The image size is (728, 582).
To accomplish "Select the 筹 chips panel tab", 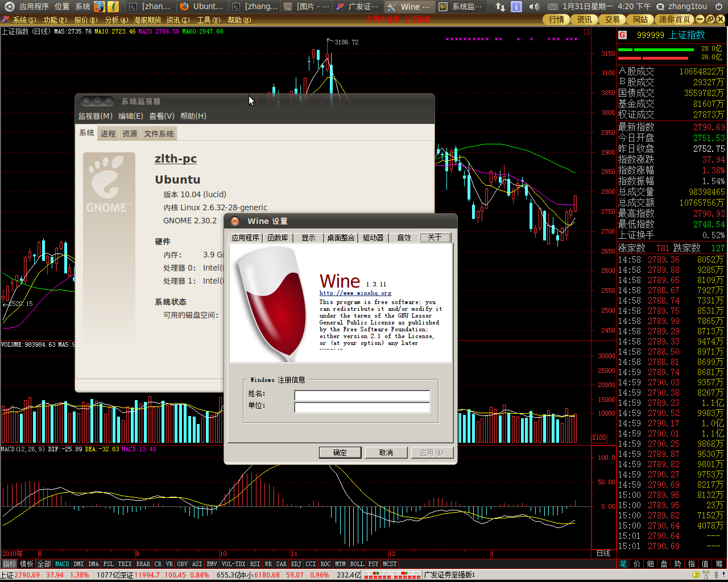I will point(719,564).
